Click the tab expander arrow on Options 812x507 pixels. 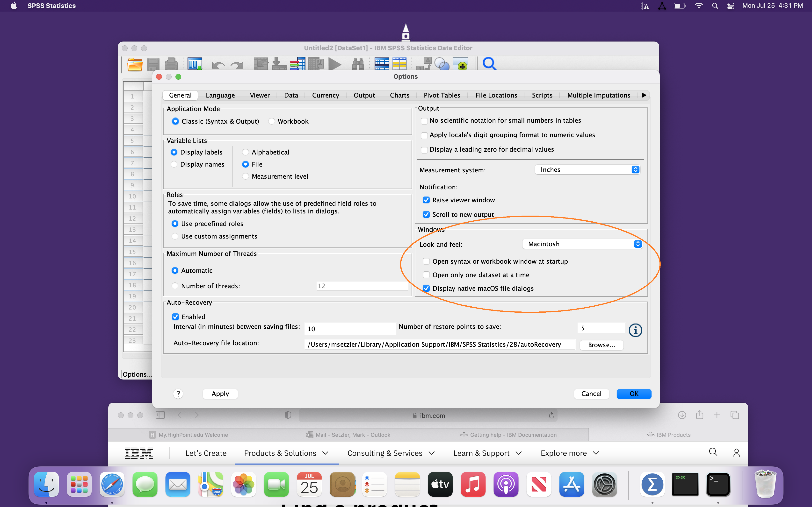coord(644,95)
